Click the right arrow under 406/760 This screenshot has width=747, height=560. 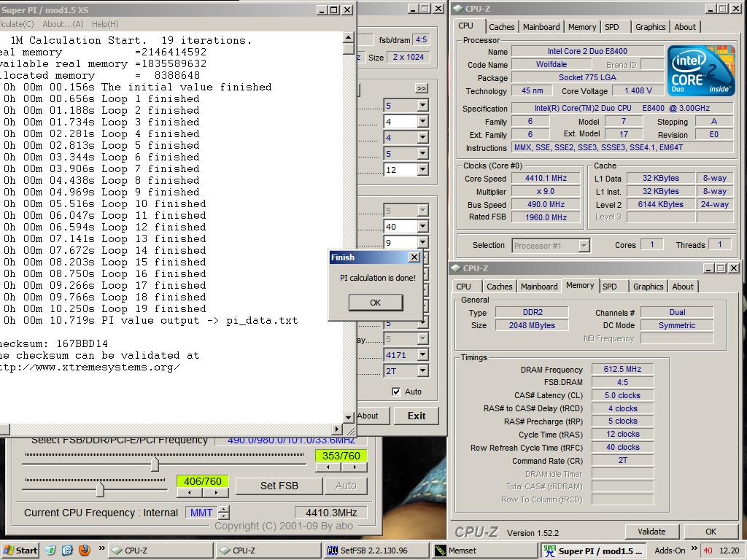coord(216,493)
